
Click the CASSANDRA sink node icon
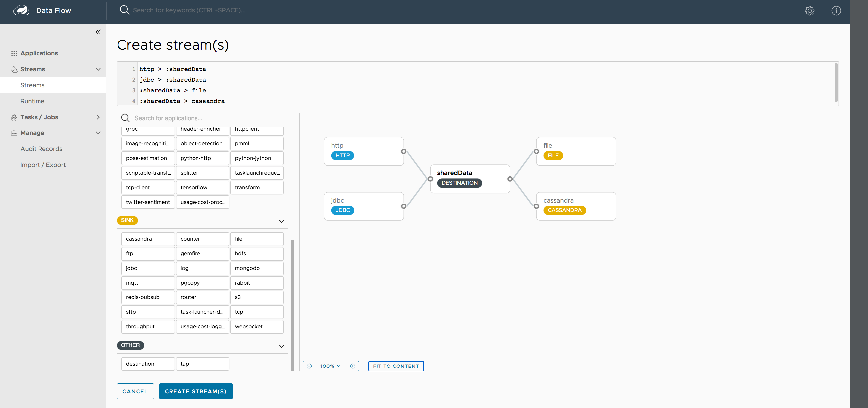[565, 210]
